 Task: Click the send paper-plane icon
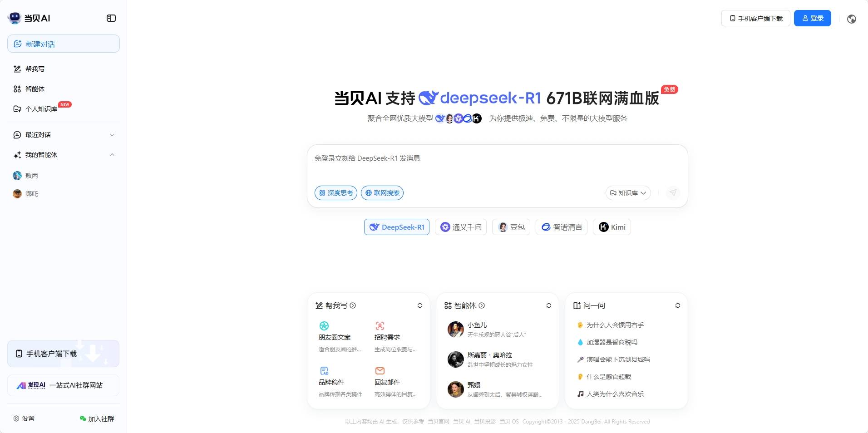tap(673, 193)
